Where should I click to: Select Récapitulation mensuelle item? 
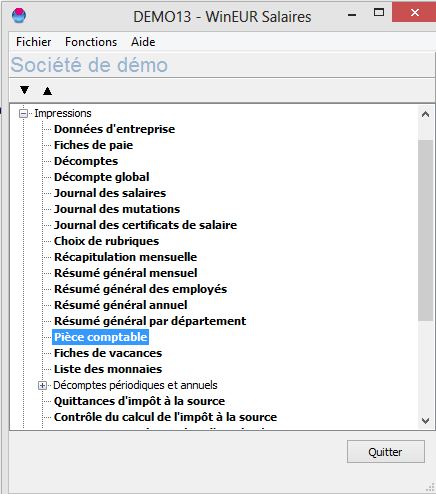(x=125, y=257)
